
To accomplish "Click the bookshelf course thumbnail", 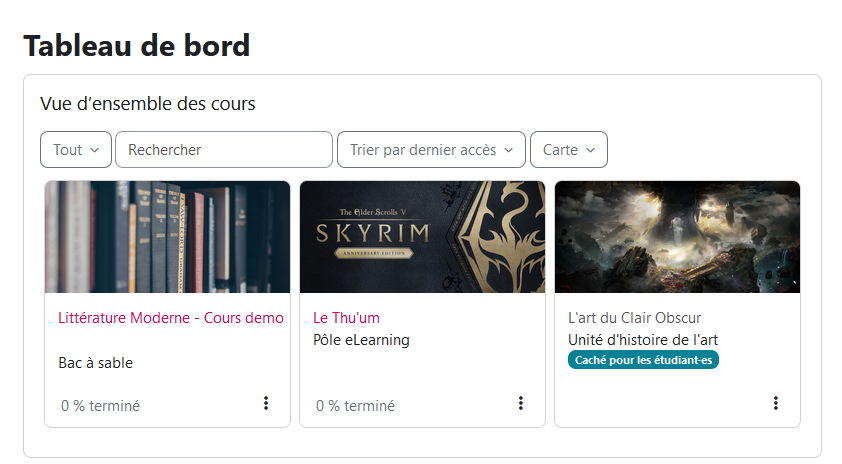I will click(168, 237).
